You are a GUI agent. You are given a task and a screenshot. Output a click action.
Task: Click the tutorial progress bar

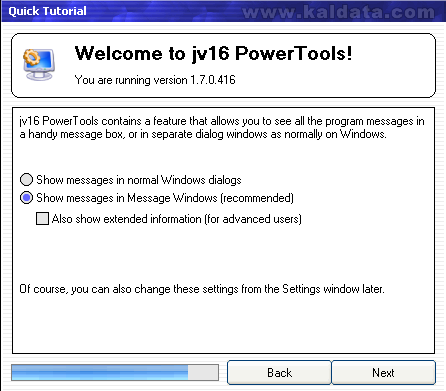tap(115, 372)
